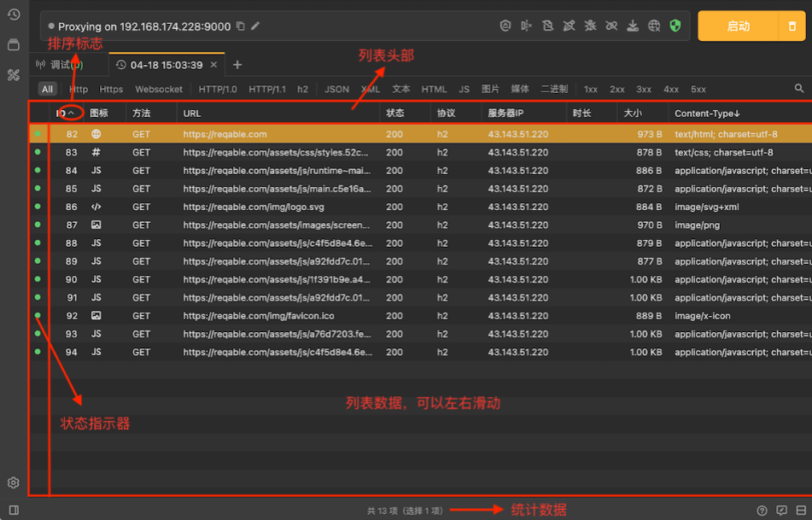Sort by the 协议 column header
This screenshot has width=812, height=520.
click(456, 113)
